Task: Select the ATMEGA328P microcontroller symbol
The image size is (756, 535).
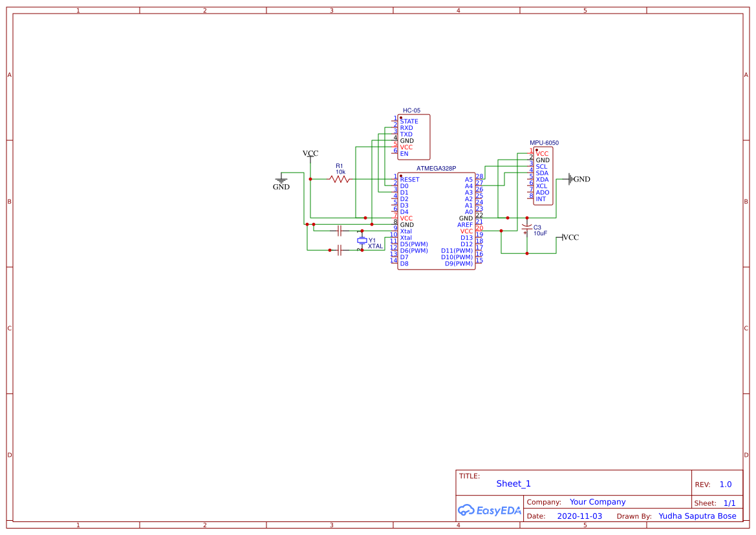Action: click(437, 220)
